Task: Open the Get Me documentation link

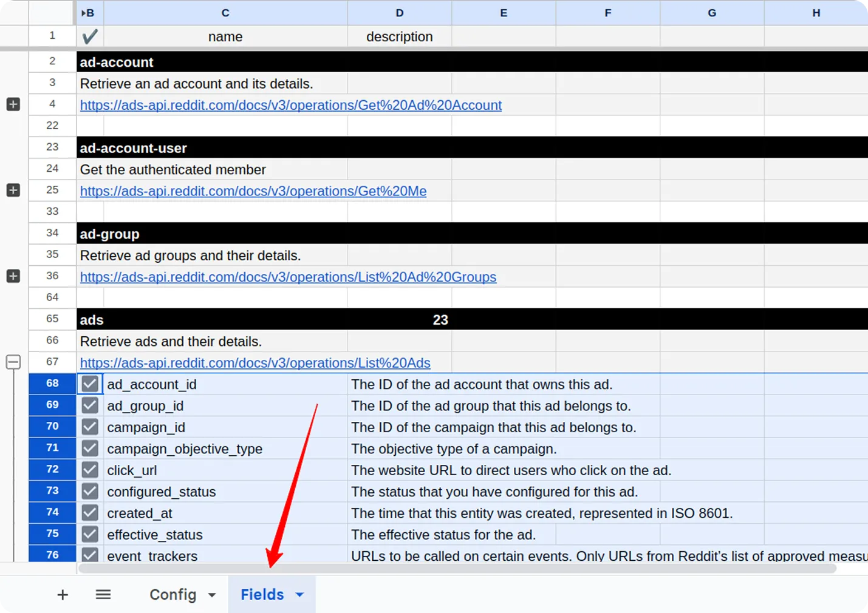Action: pyautogui.click(x=253, y=191)
